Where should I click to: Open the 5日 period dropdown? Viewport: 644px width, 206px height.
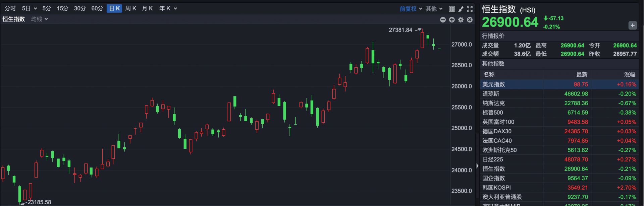tap(29, 8)
